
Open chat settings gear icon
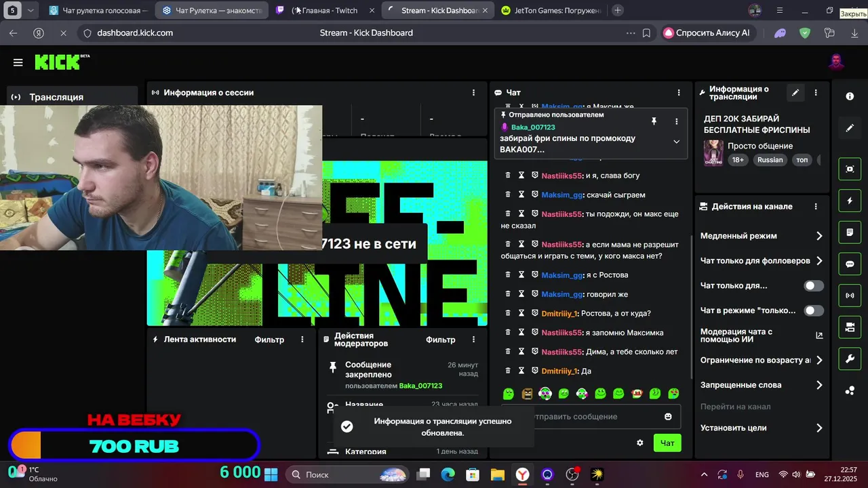(639, 443)
